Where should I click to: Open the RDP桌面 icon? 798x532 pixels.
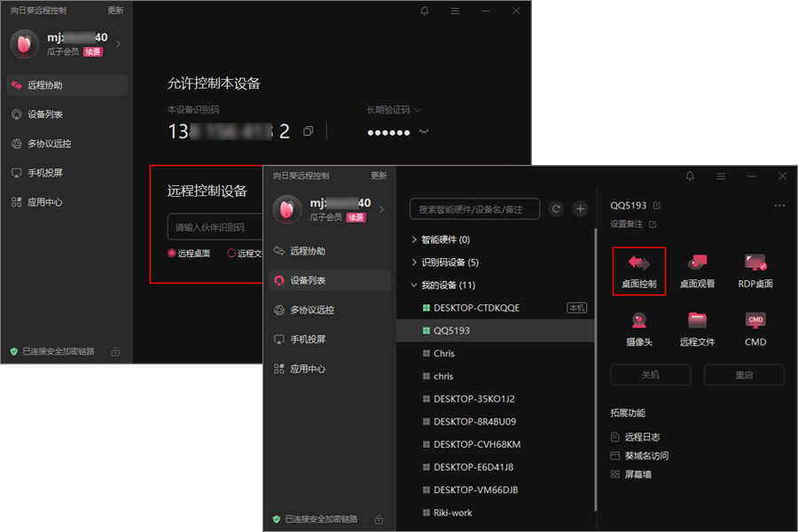(x=755, y=270)
